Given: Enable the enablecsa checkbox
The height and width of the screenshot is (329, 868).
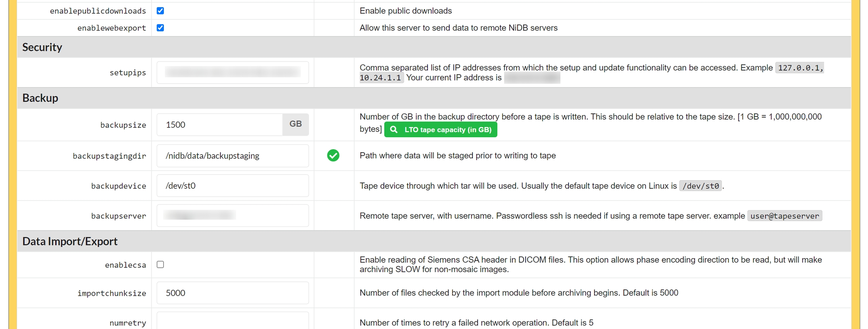Looking at the screenshot, I should (160, 265).
